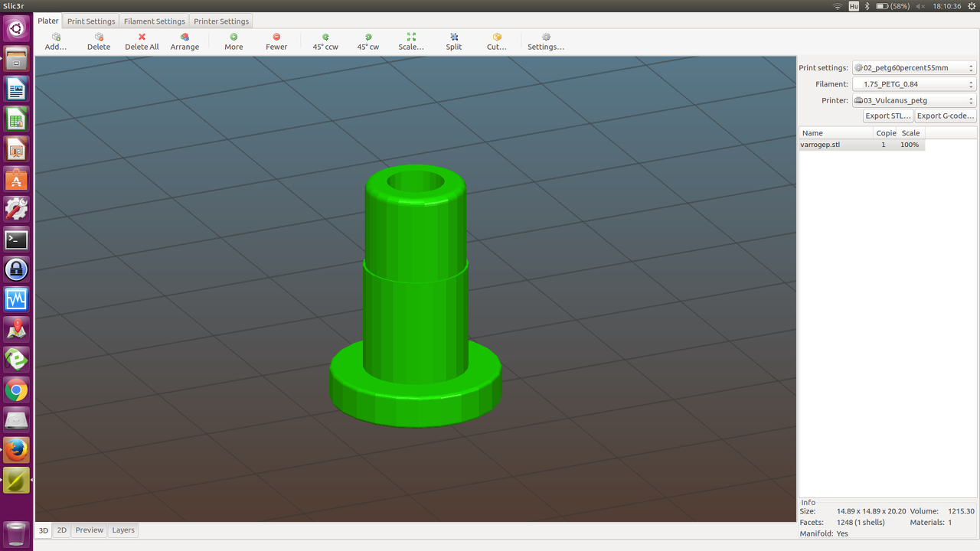
Task: Switch to the 2D view tab
Action: pyautogui.click(x=62, y=530)
